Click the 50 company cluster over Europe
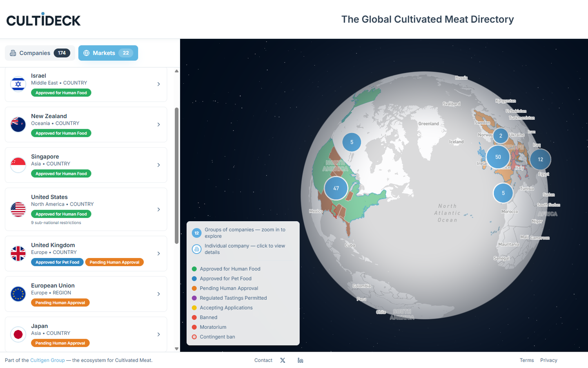This screenshot has height=368, width=588. 498,157
